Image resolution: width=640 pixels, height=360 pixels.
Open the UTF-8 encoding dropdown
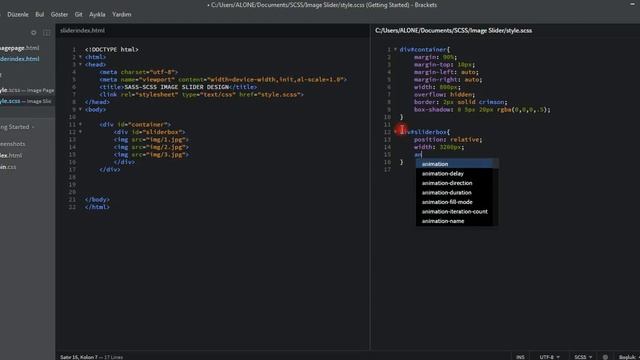click(x=549, y=357)
